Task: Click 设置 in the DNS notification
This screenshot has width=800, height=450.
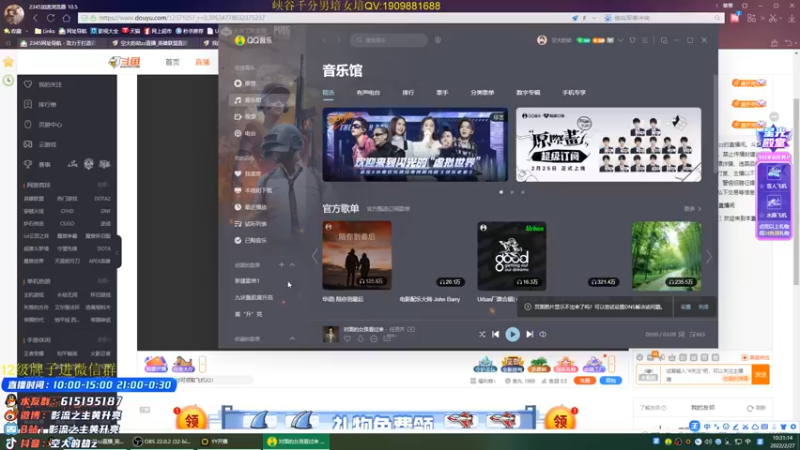Action: point(686,307)
